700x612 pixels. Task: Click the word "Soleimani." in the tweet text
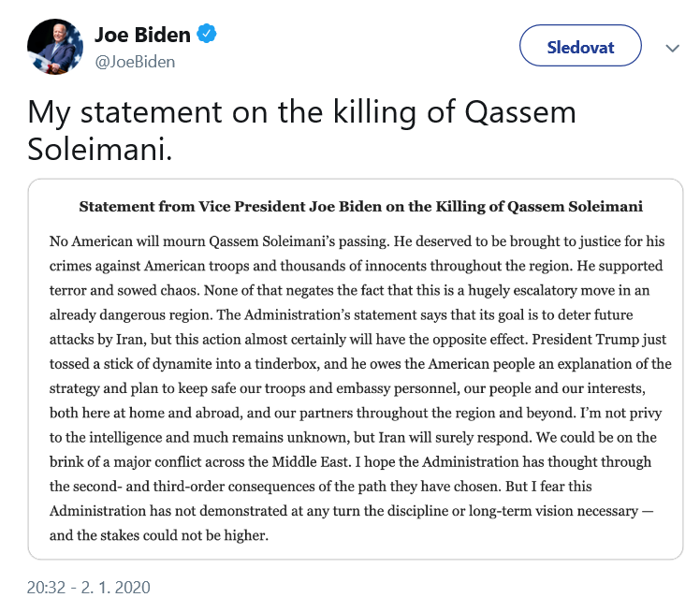pos(100,149)
